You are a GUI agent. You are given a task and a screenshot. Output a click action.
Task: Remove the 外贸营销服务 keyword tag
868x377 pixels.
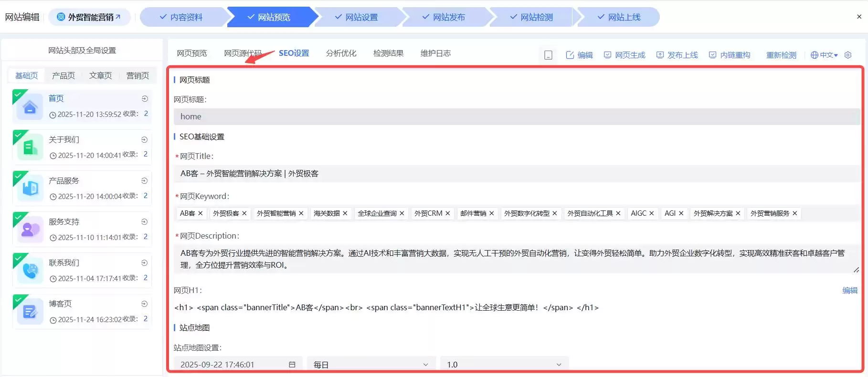pos(795,213)
